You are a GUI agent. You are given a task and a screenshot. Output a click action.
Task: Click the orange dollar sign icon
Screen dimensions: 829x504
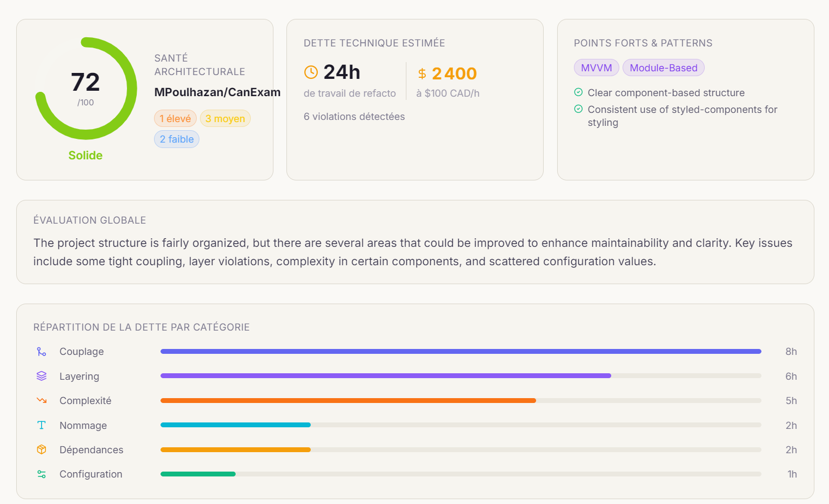click(422, 73)
